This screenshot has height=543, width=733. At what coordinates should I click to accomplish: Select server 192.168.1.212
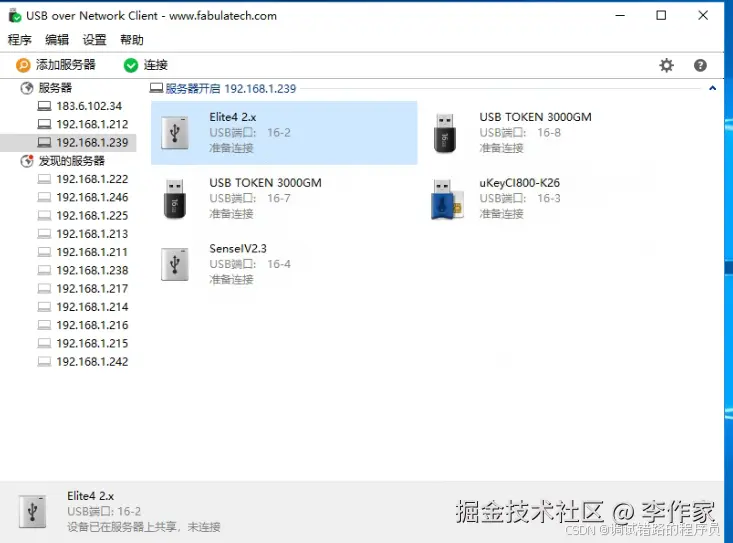[x=92, y=124]
